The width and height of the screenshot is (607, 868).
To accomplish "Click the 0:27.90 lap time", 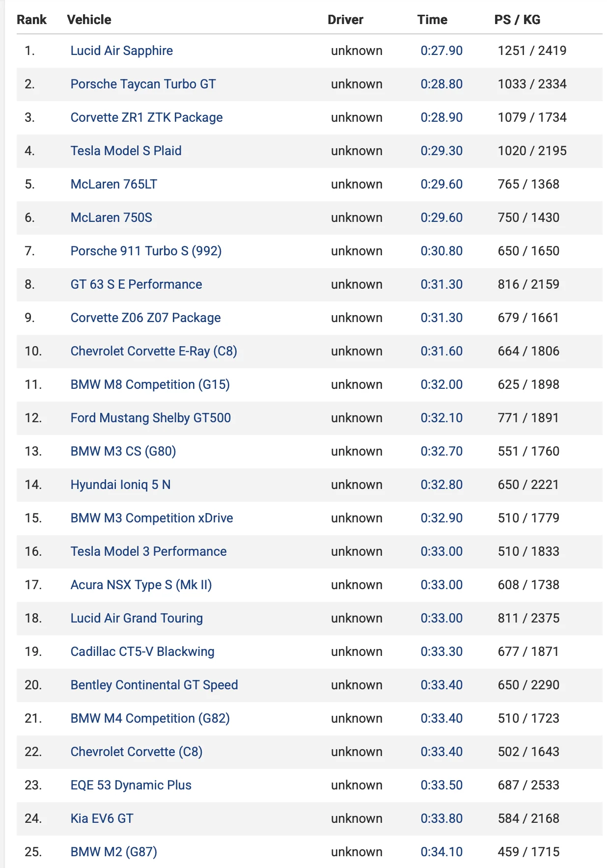I will [x=441, y=51].
